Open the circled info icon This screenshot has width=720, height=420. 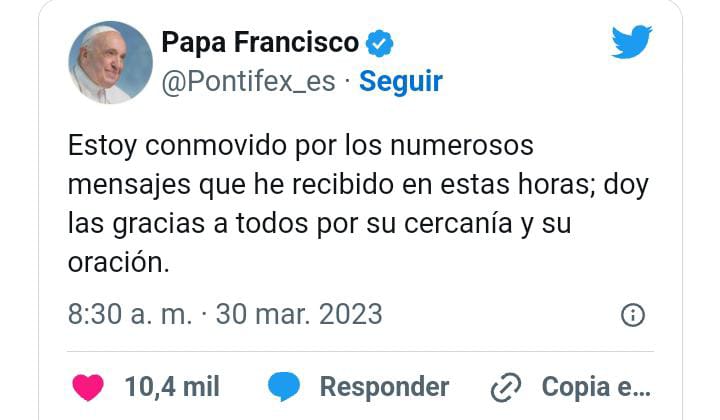632,315
